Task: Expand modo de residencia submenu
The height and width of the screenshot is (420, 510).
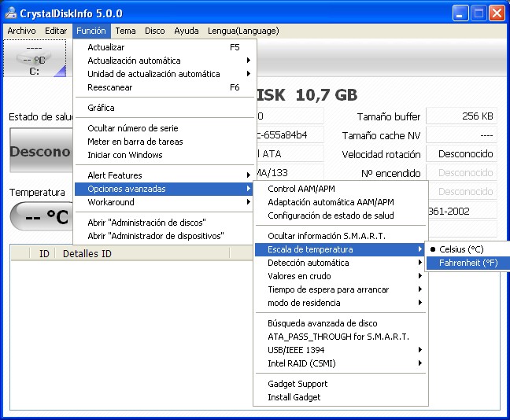Action: pos(340,303)
